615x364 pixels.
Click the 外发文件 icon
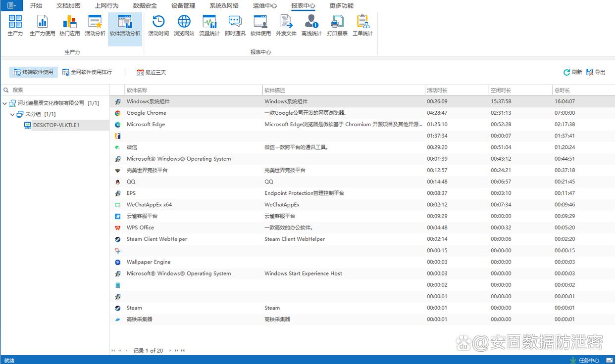click(286, 25)
